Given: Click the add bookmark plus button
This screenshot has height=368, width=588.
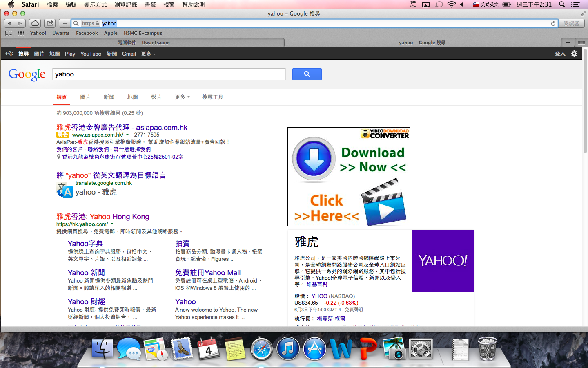Looking at the screenshot, I should (65, 23).
